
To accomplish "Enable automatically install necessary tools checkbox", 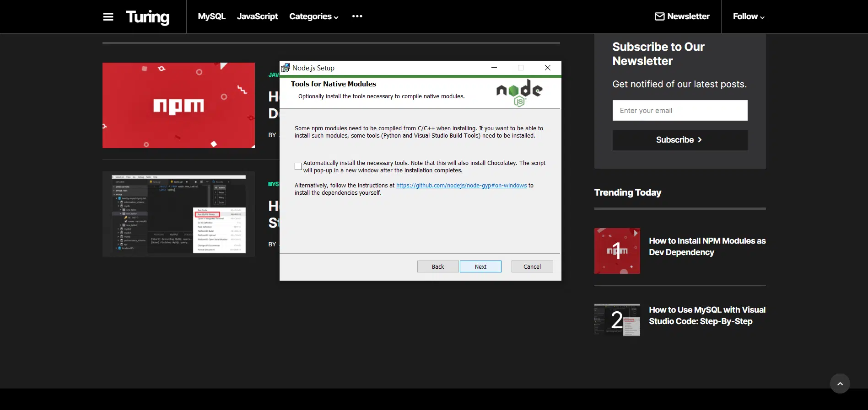I will [298, 166].
